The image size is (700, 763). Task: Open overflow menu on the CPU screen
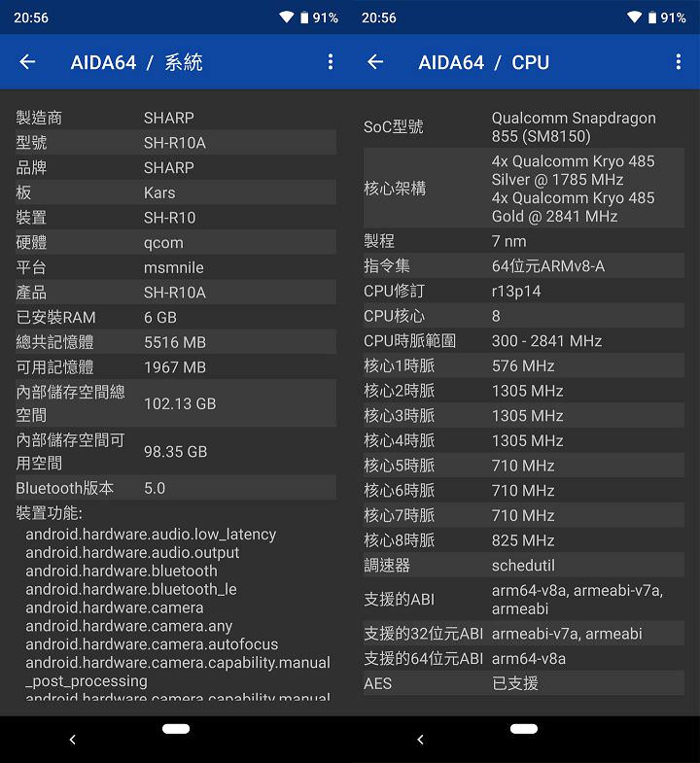click(x=678, y=62)
